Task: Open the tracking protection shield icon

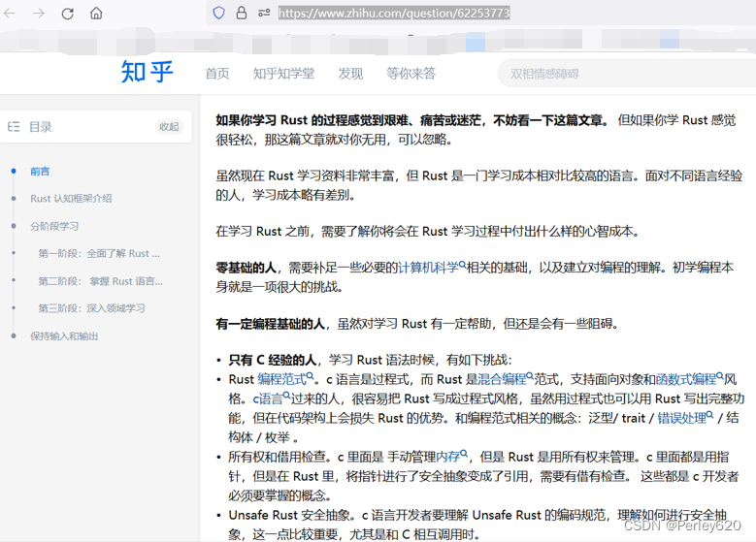Action: (219, 13)
